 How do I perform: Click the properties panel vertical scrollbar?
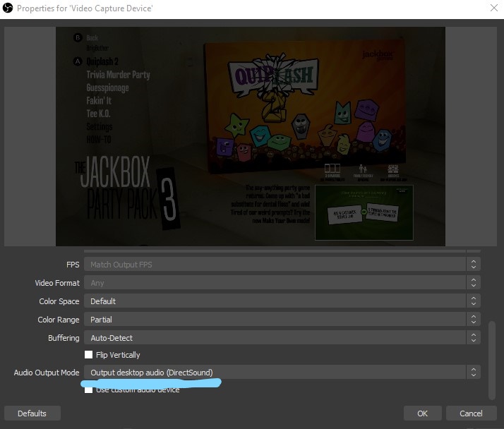click(x=491, y=361)
